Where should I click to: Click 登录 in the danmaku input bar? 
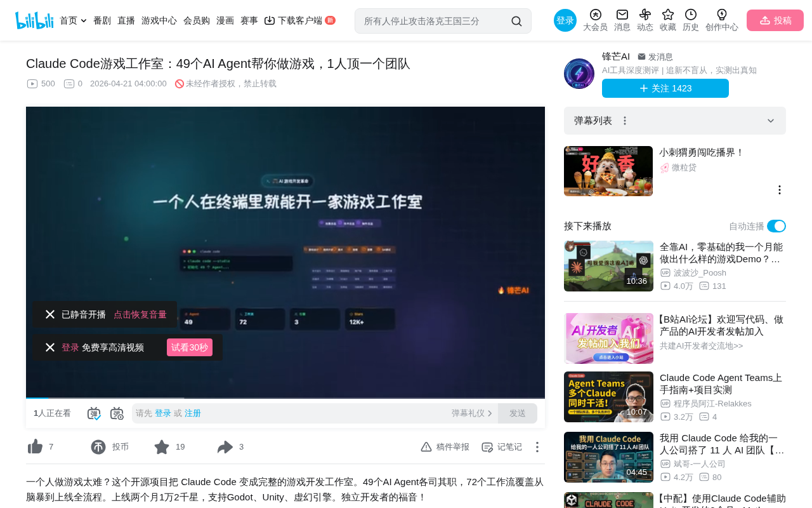click(163, 413)
